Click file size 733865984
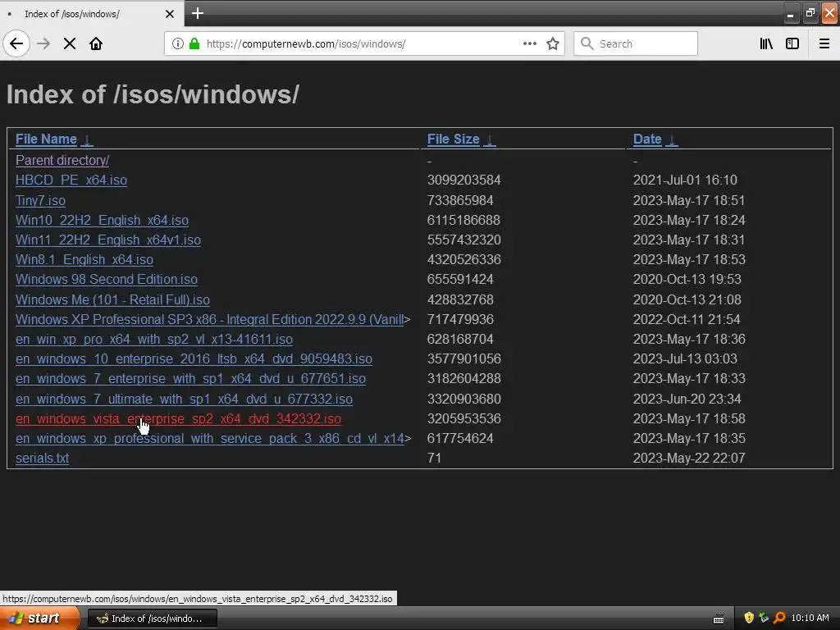The image size is (840, 630). (460, 200)
